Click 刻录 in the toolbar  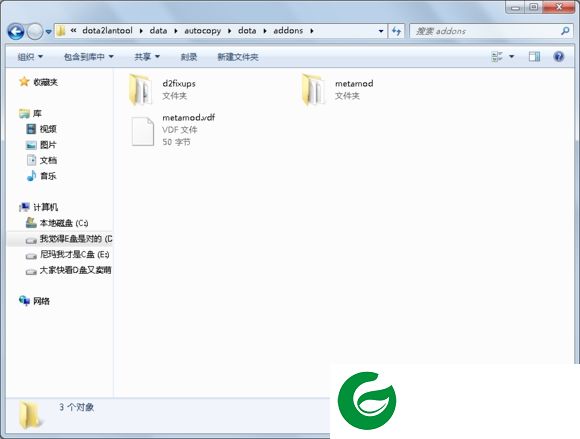coord(189,57)
